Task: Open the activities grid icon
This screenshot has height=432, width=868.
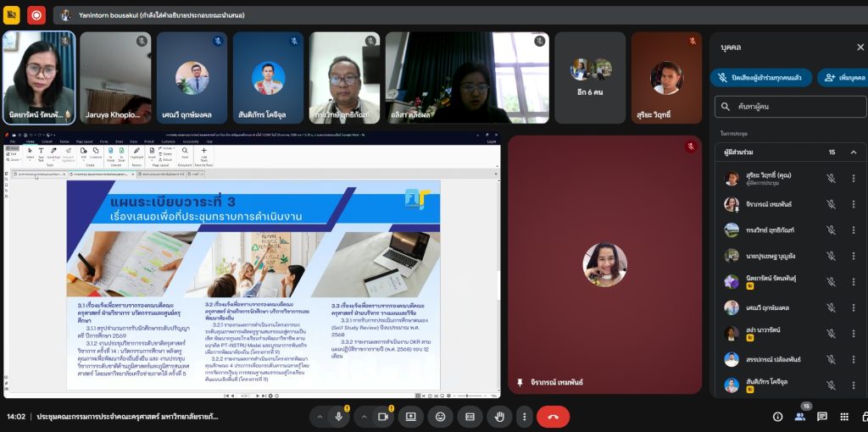Action: (x=844, y=417)
